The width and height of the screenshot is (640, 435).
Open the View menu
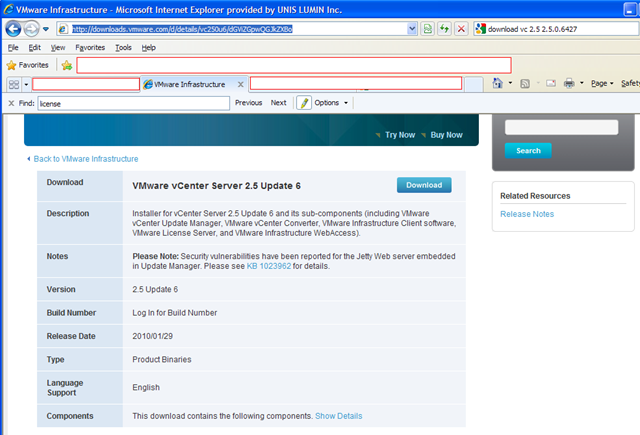click(58, 48)
